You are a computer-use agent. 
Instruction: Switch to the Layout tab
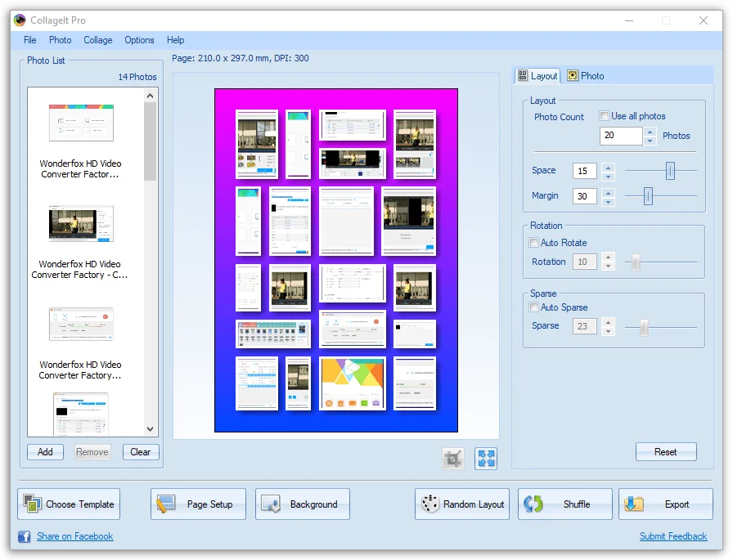tap(537, 76)
